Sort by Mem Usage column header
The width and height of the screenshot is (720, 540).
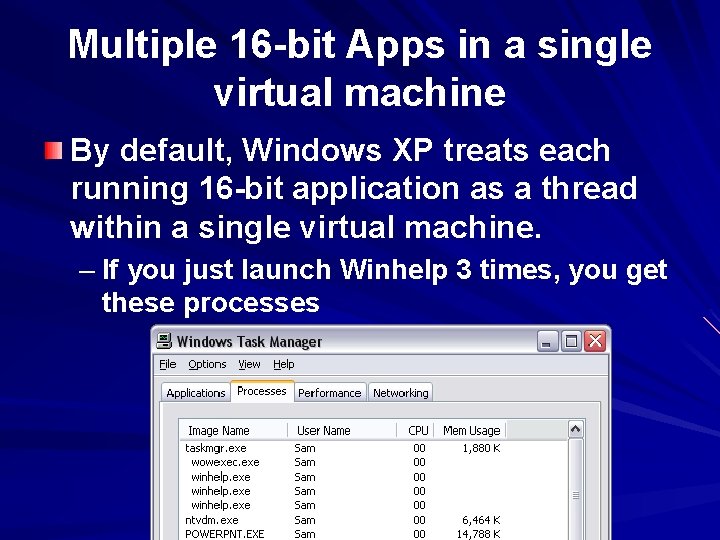pyautogui.click(x=470, y=431)
